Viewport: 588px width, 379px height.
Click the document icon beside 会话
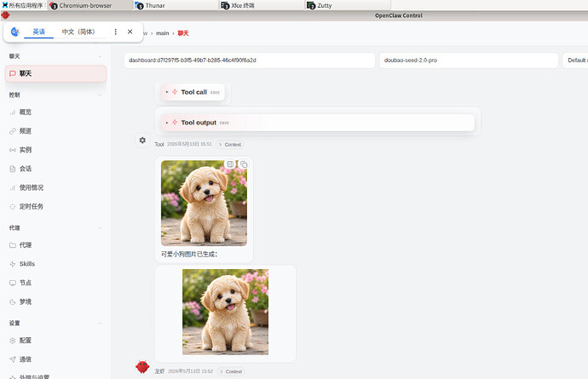pos(13,169)
